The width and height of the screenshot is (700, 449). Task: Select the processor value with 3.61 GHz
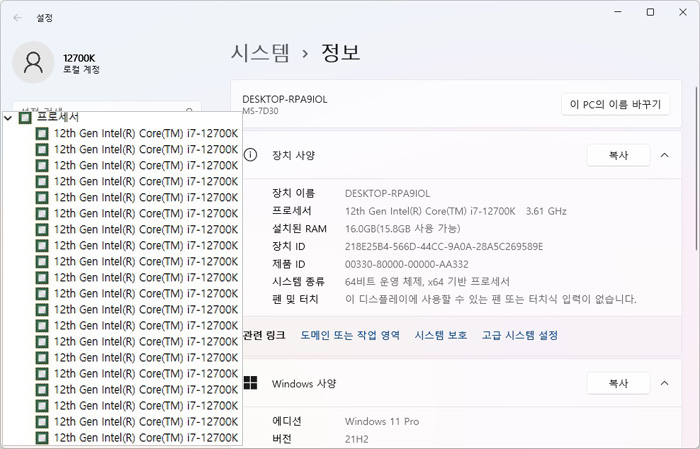tap(456, 211)
